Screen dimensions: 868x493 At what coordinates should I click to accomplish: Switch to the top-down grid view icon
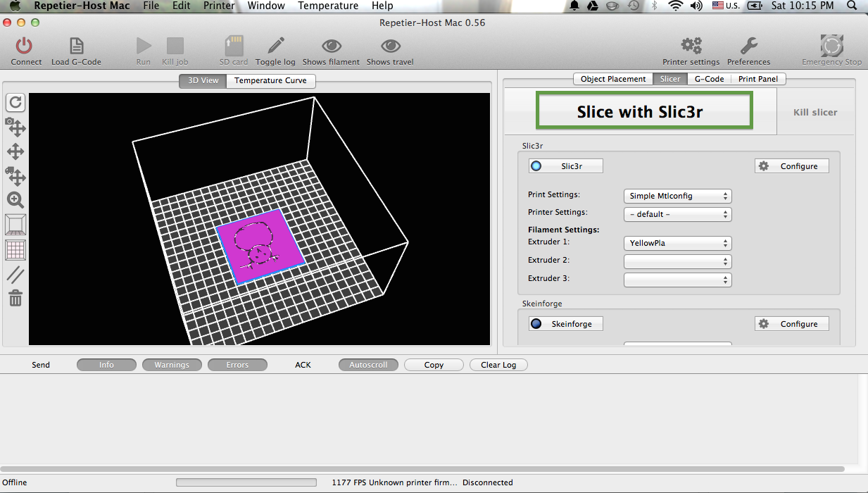click(15, 249)
